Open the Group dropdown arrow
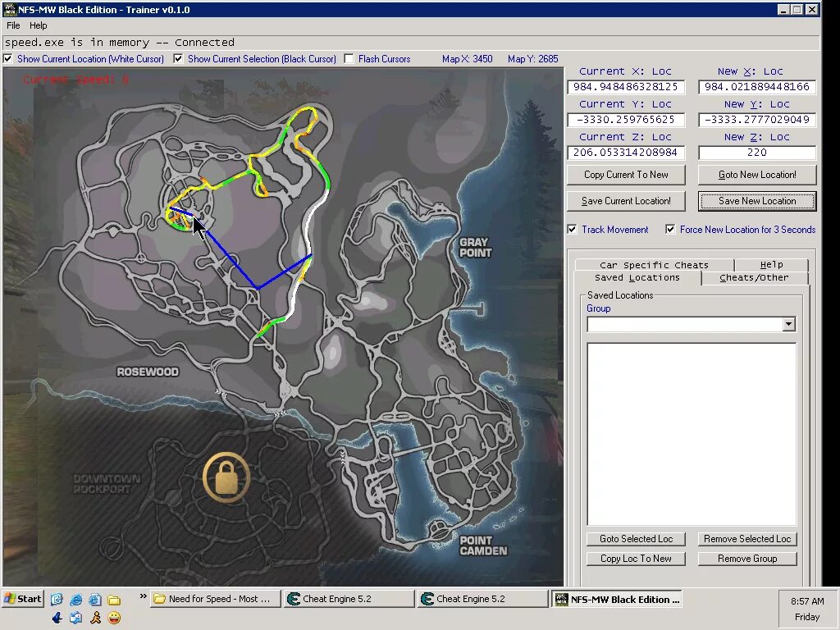 click(788, 324)
